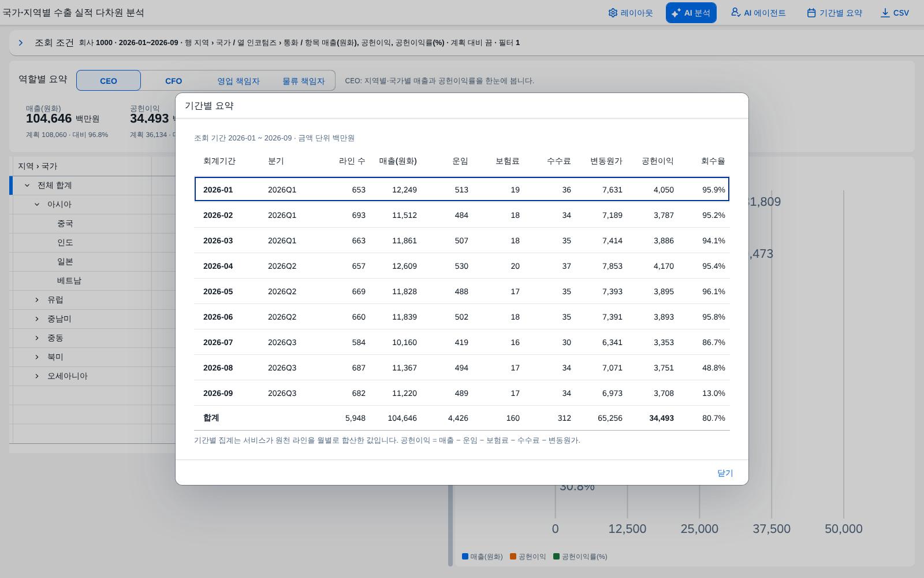
Task: Select 베트남 in the region tree
Action: click(69, 281)
